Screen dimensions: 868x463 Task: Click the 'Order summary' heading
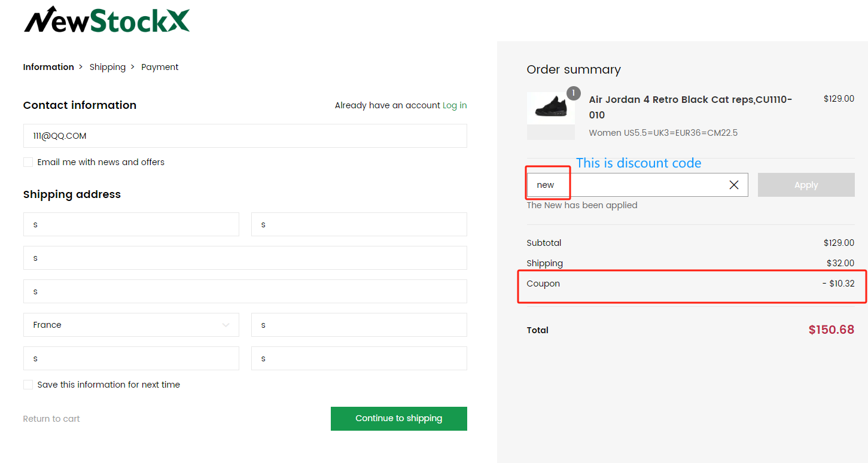tap(574, 69)
